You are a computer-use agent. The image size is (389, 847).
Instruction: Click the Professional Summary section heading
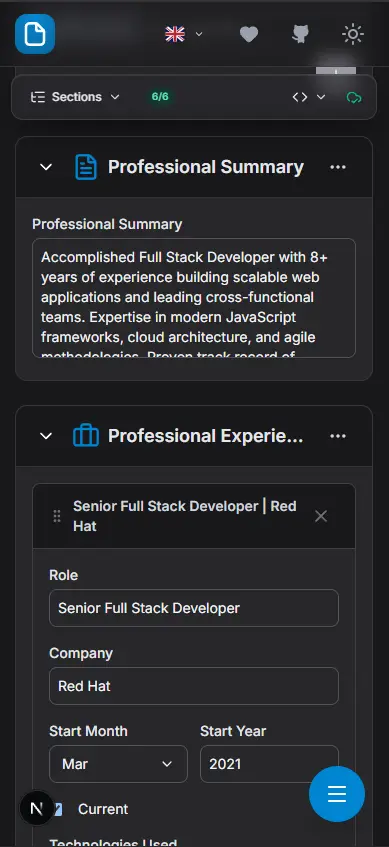coord(206,167)
